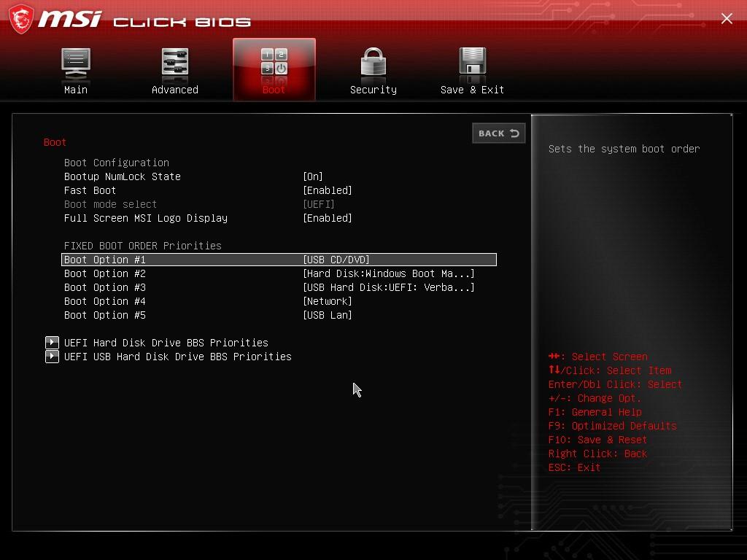Click 'Sets the system boot order' help text
747x560 pixels.
point(624,149)
